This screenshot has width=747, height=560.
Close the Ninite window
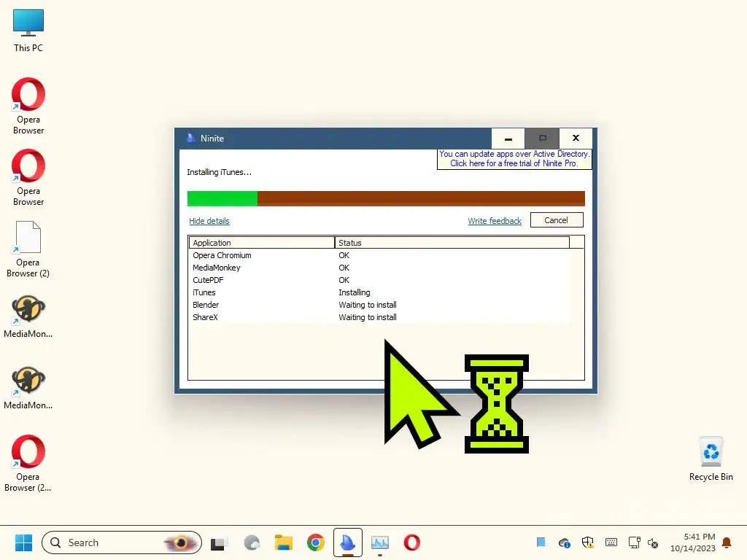click(576, 139)
